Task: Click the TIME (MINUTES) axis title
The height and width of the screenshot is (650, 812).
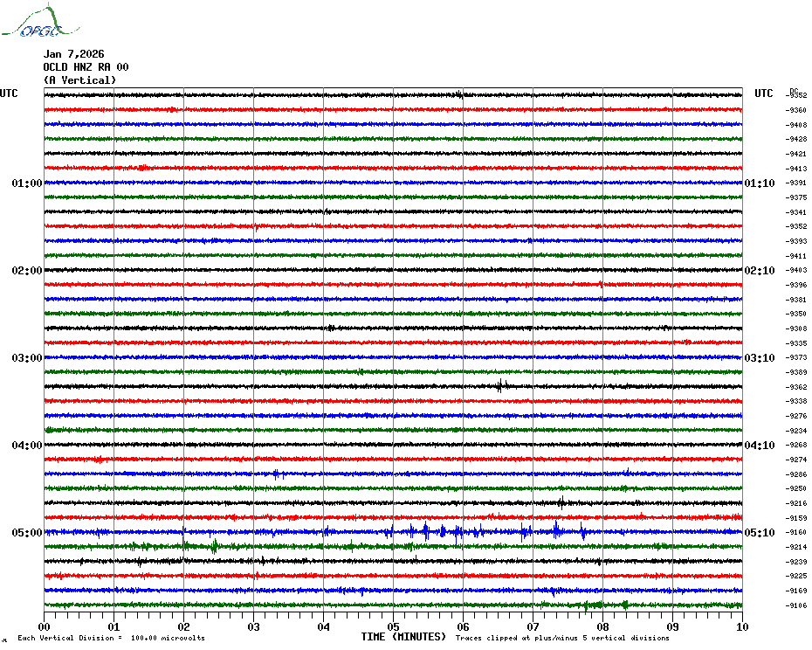Action: (x=403, y=637)
